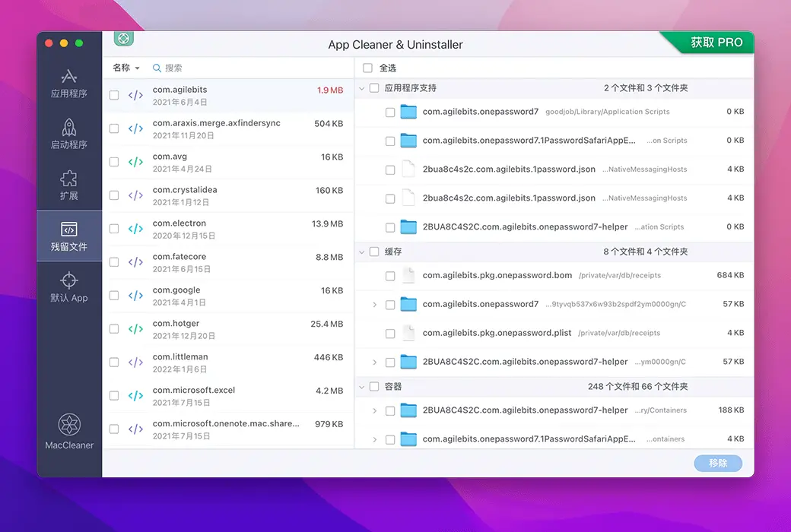
Task: Open the 名称 sort dropdown
Action: [x=126, y=68]
